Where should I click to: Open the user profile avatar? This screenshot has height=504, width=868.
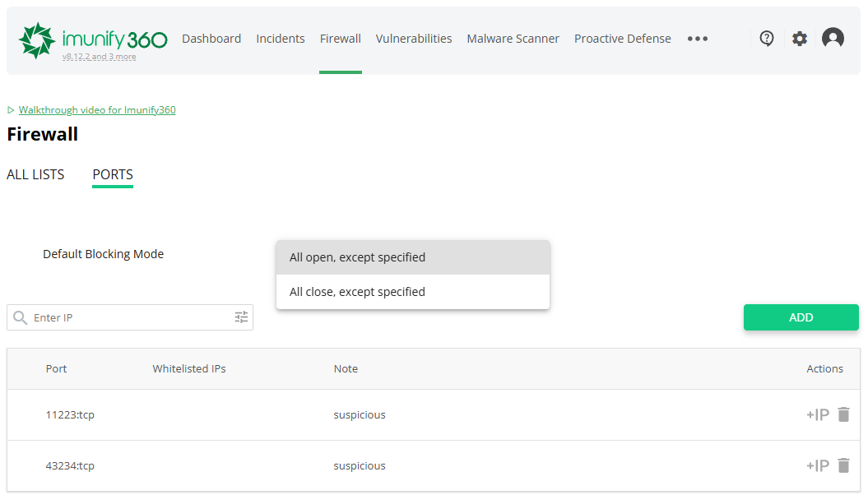[x=833, y=39]
